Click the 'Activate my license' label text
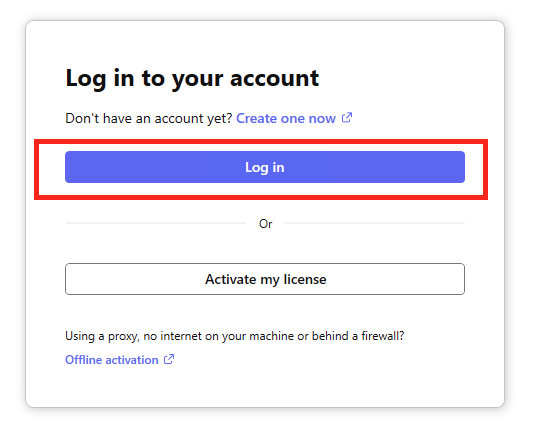Screen dimensions: 536x436 click(x=266, y=279)
